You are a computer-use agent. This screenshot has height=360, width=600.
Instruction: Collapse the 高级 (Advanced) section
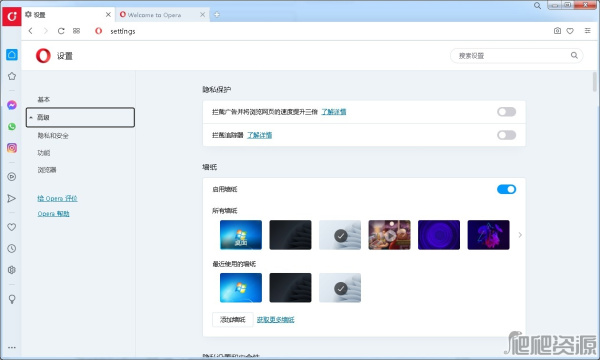[x=80, y=117]
